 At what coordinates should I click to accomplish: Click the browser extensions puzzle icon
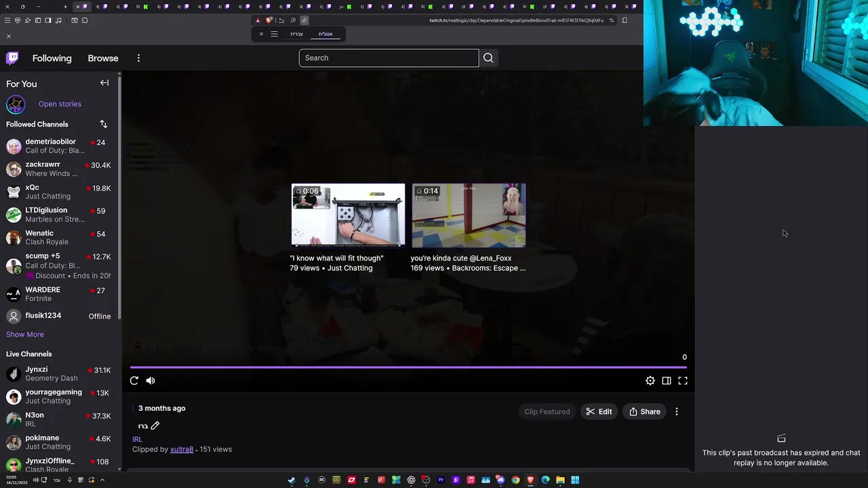pos(85,20)
